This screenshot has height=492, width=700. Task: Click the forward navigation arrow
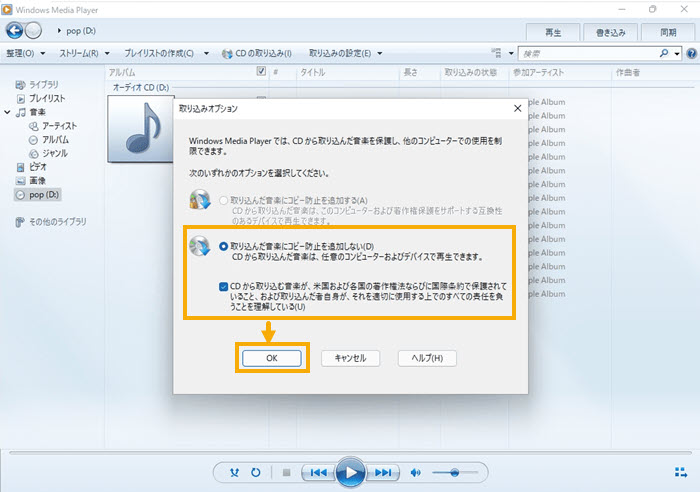[x=33, y=31]
